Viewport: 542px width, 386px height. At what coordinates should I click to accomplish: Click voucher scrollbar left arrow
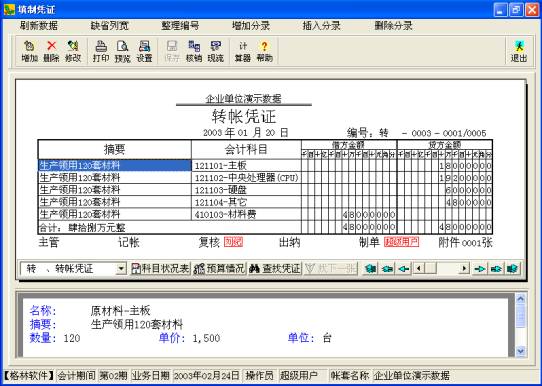pyautogui.click(x=419, y=269)
